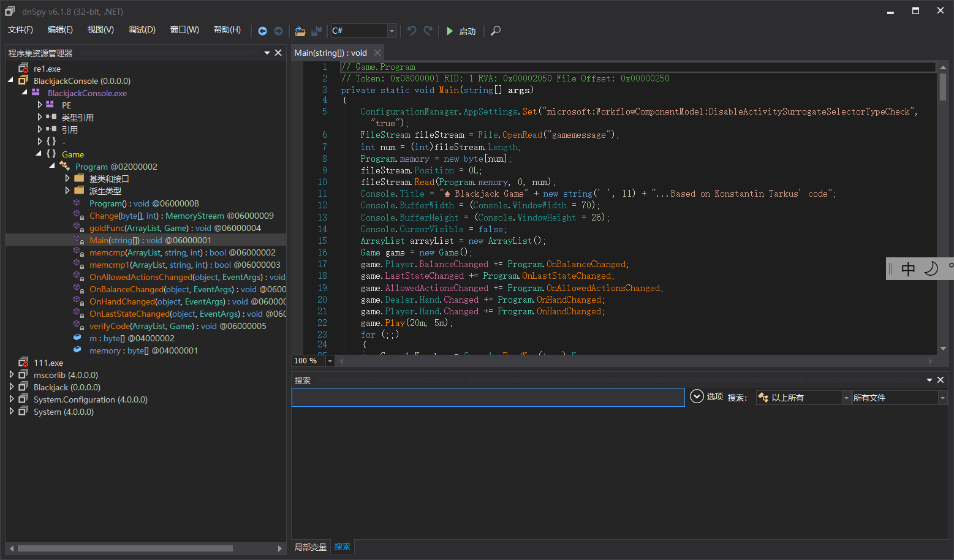Viewport: 954px width, 560px height.
Task: Click the search text input box
Action: click(x=488, y=397)
